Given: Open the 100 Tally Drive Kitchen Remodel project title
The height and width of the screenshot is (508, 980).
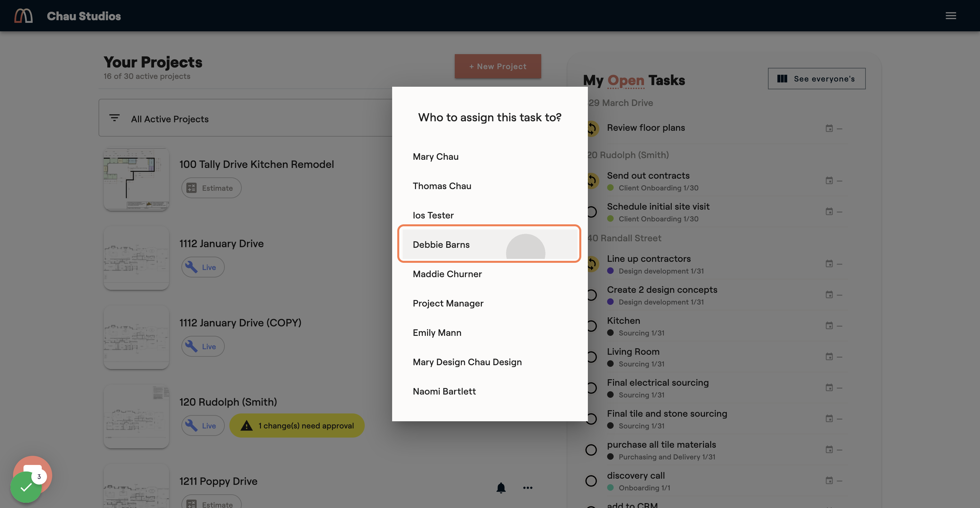Looking at the screenshot, I should pyautogui.click(x=256, y=164).
